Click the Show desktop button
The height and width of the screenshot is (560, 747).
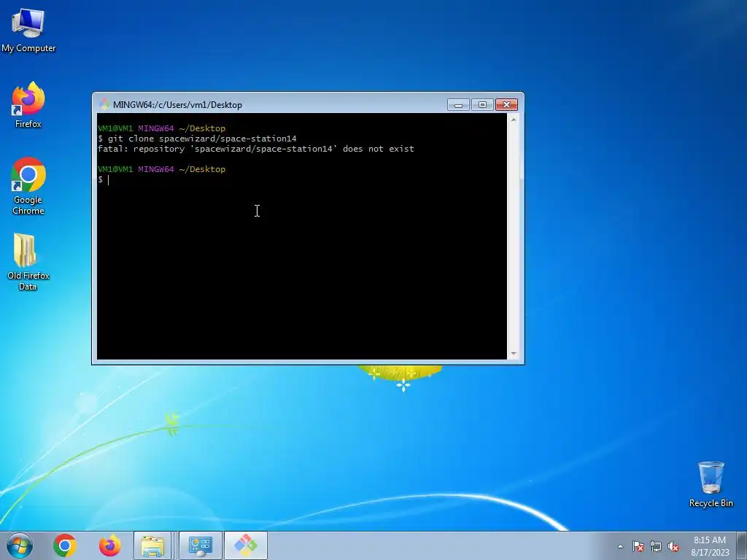(742, 545)
